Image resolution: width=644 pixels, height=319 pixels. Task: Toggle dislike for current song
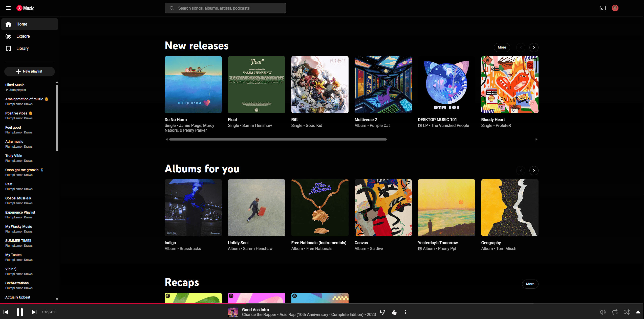point(382,312)
